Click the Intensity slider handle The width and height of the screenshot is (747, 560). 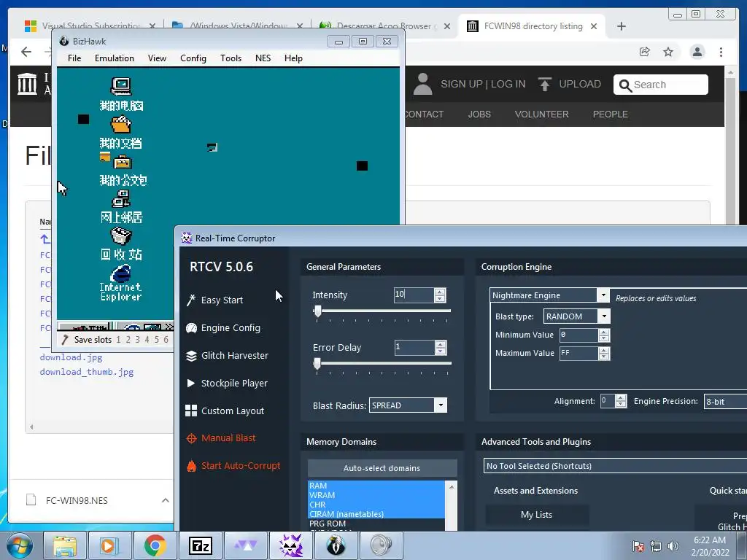[x=317, y=311]
